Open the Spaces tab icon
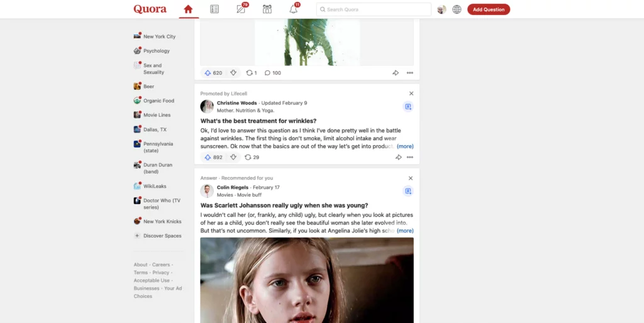644x323 pixels. pyautogui.click(x=267, y=9)
